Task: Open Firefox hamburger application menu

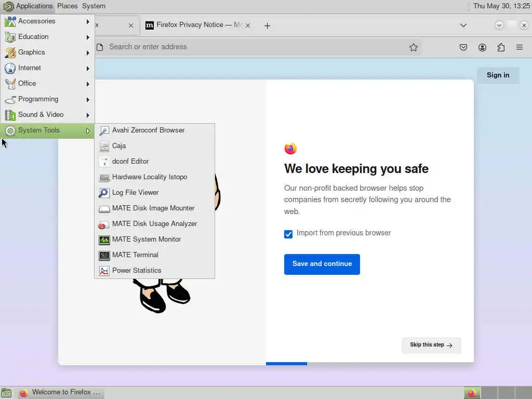Action: click(x=520, y=47)
